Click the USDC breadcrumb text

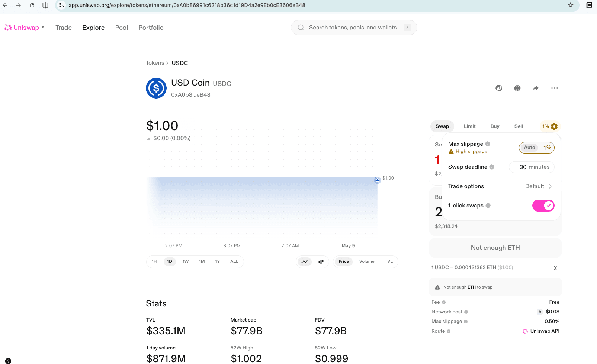(x=180, y=63)
